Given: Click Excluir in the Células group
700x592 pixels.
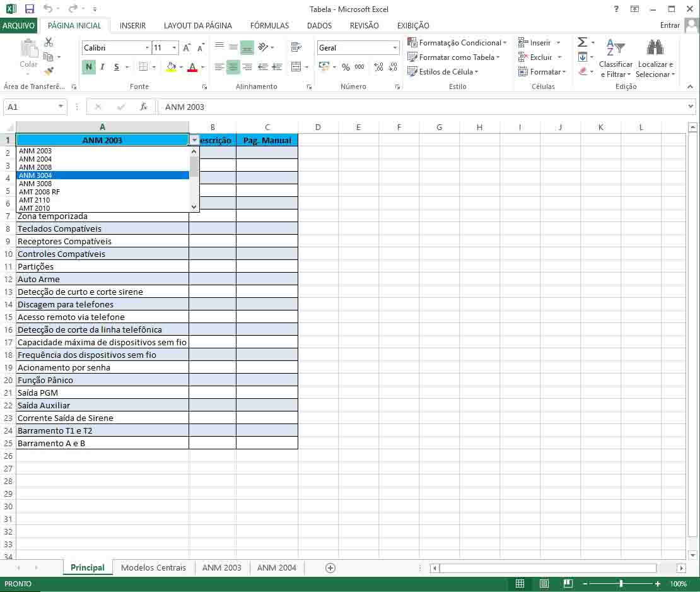Looking at the screenshot, I should [x=540, y=57].
